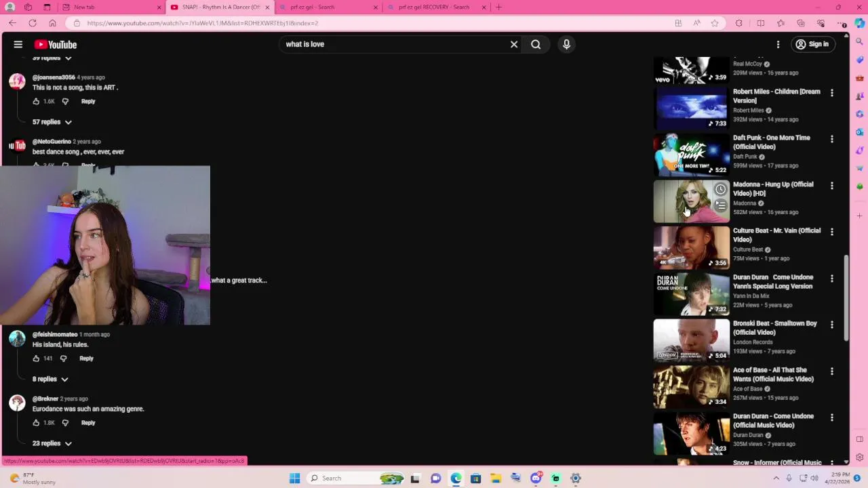Image resolution: width=868 pixels, height=488 pixels.
Task: Go to browser home page
Action: pyautogui.click(x=52, y=23)
